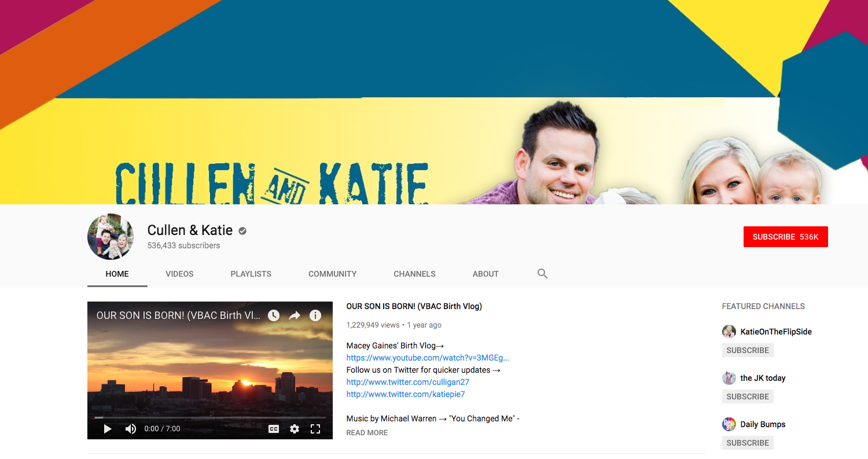Open the channel search magnifier icon
868x459 pixels.
tap(542, 273)
